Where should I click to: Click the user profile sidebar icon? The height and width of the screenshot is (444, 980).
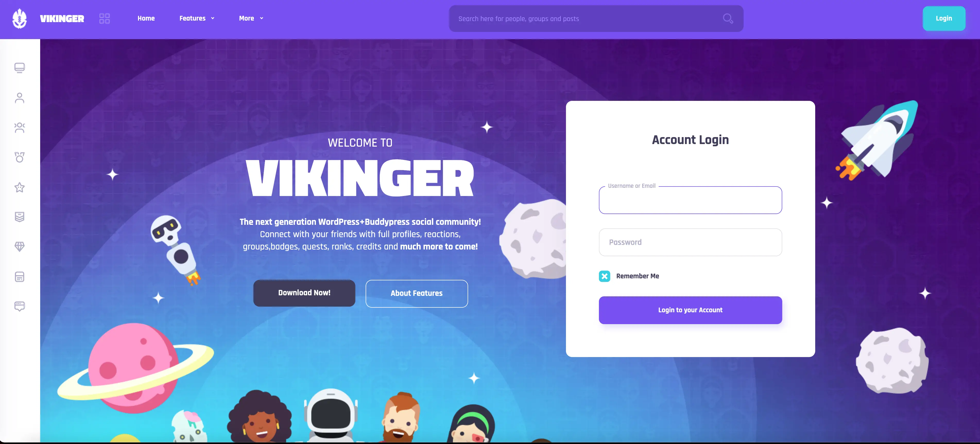pyautogui.click(x=19, y=97)
